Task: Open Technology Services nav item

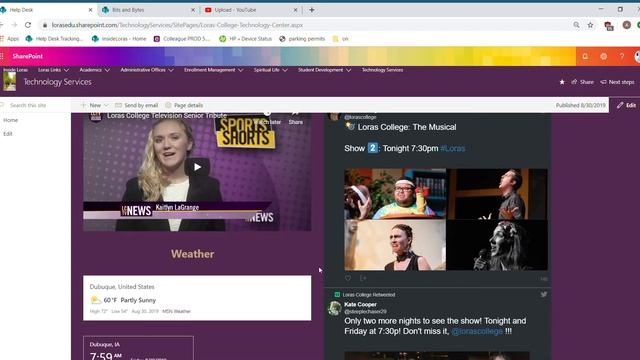Action: 382,70
